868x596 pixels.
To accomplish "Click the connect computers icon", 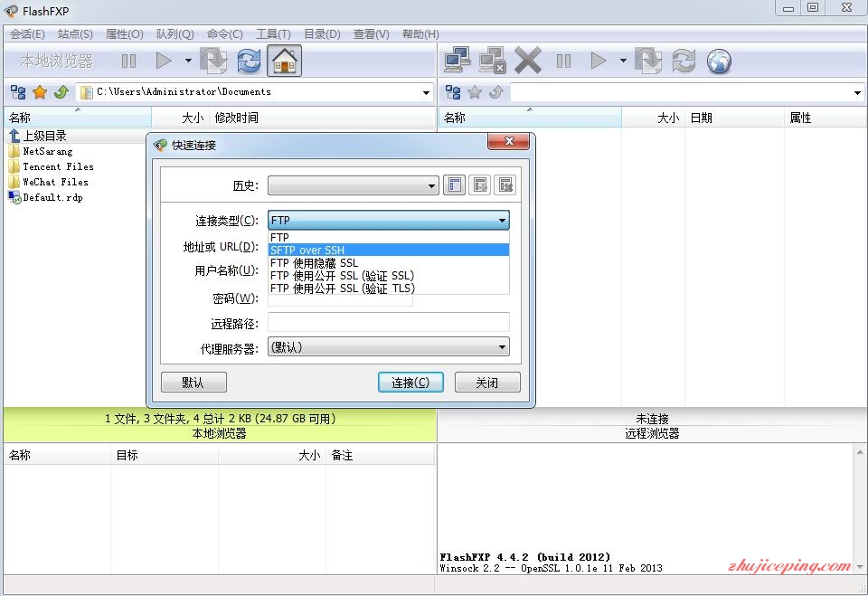I will [458, 60].
